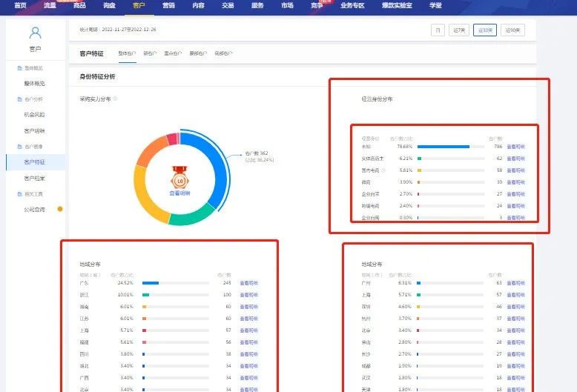Open the 竞争 top navigation item

pos(317,5)
